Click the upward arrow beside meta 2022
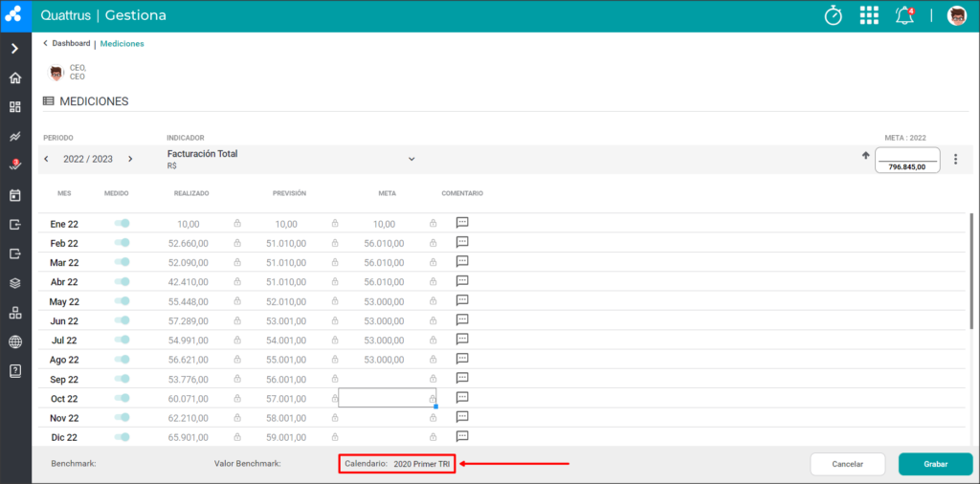The width and height of the screenshot is (980, 484). tap(865, 156)
